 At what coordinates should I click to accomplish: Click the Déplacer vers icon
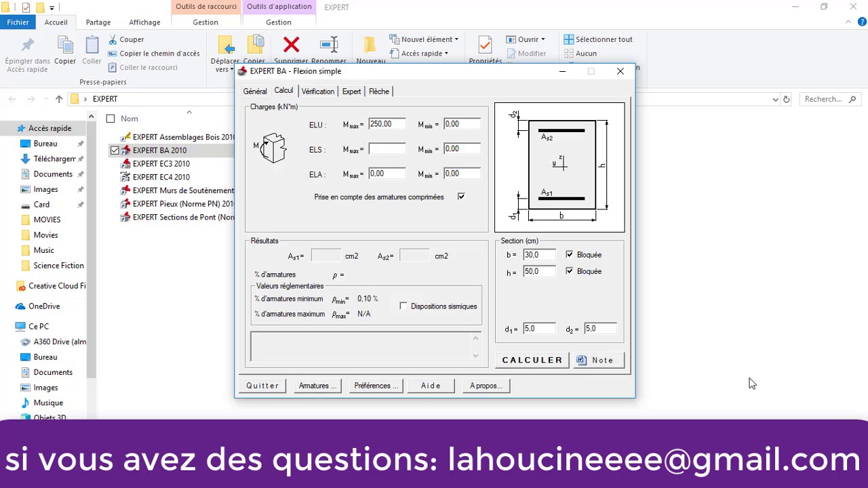[226, 45]
